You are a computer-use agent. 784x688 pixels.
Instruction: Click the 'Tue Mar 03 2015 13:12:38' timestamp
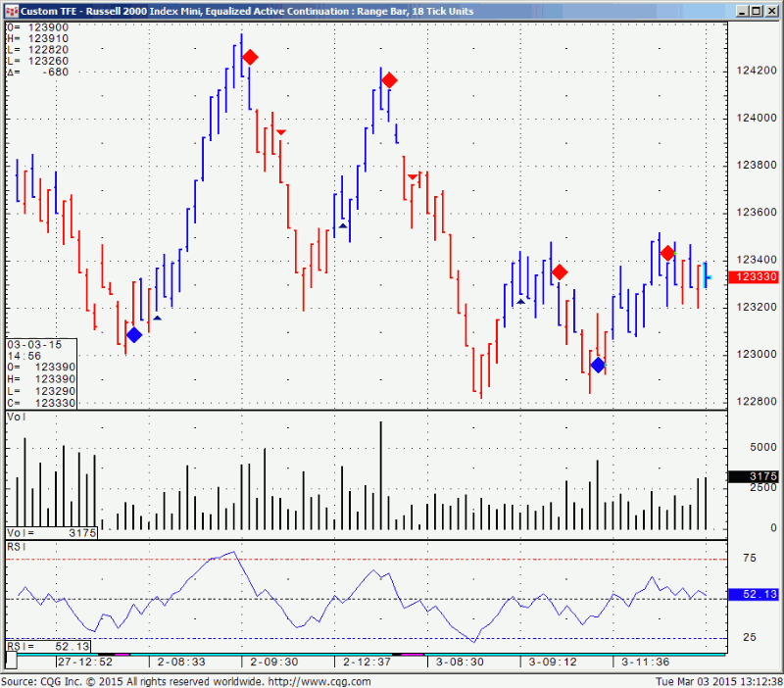click(719, 681)
